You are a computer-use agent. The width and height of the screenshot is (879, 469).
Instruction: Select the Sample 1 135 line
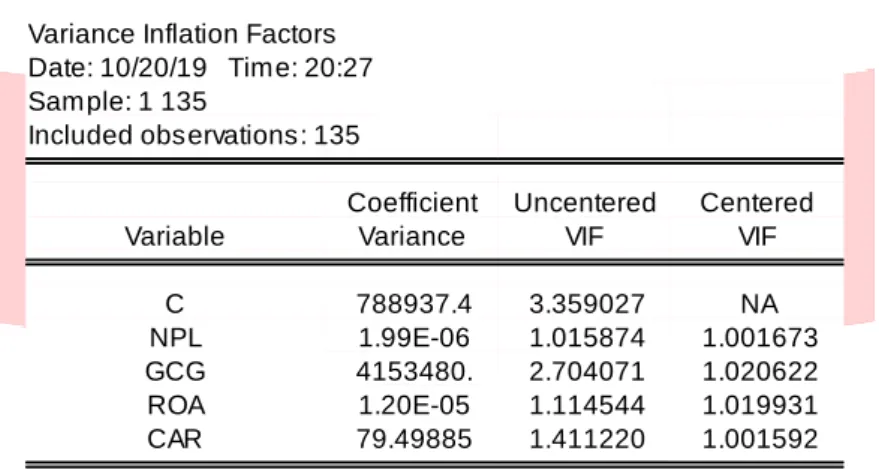[x=117, y=101]
